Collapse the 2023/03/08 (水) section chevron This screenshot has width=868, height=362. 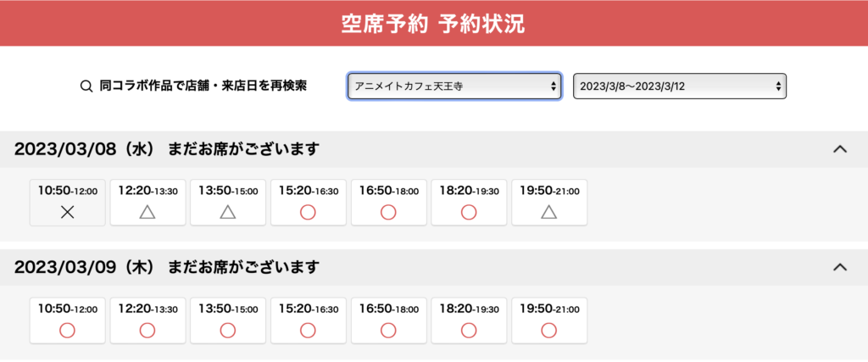pyautogui.click(x=840, y=149)
